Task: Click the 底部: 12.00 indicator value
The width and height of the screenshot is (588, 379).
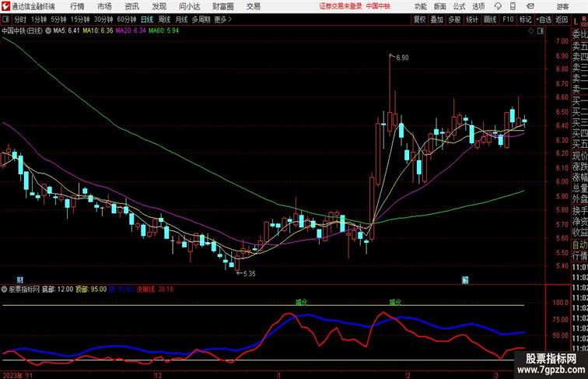Action: [58, 290]
